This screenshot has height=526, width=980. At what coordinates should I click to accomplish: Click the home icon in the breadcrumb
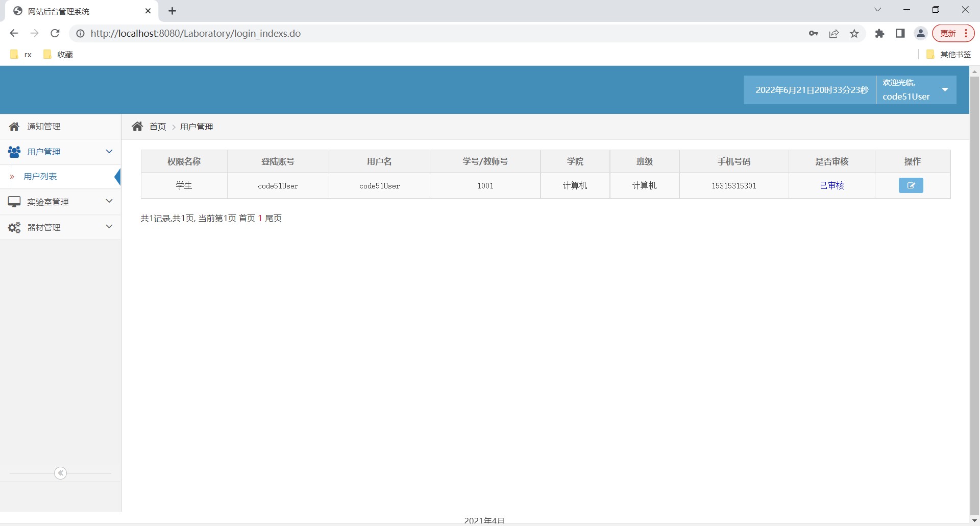tap(137, 126)
